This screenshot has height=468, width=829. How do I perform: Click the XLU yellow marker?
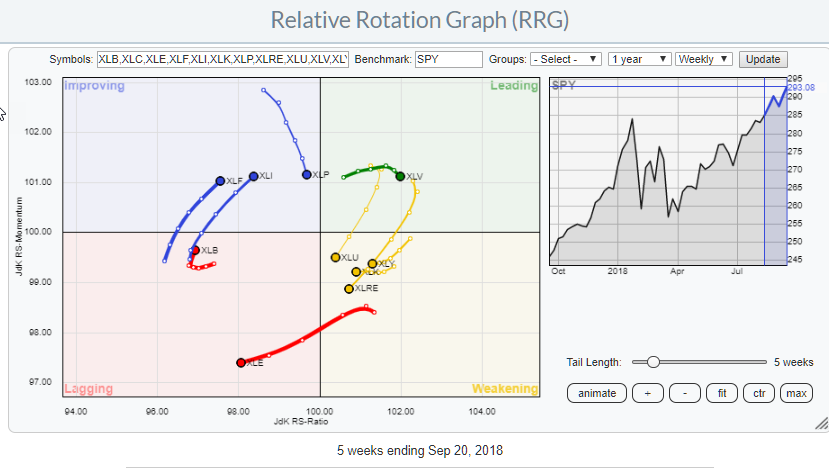pos(335,258)
